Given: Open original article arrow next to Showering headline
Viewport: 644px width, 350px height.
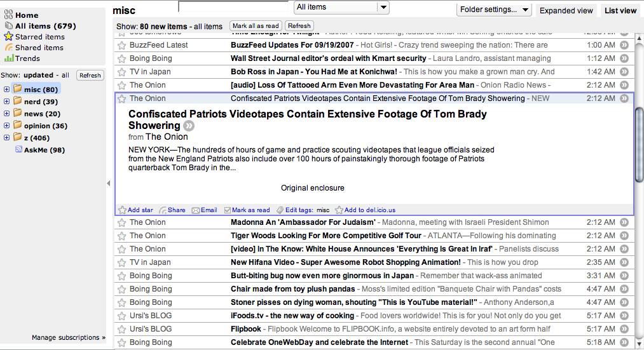Looking at the screenshot, I should coord(189,126).
